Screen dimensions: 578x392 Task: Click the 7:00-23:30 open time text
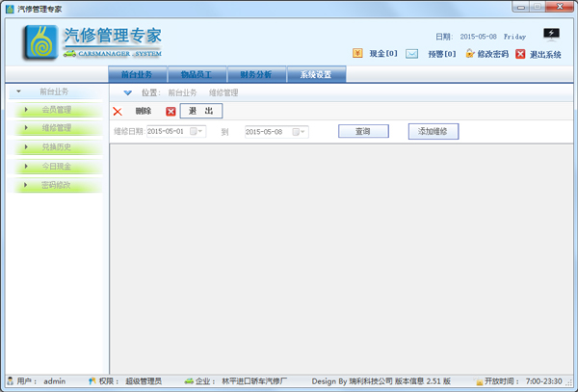click(543, 381)
